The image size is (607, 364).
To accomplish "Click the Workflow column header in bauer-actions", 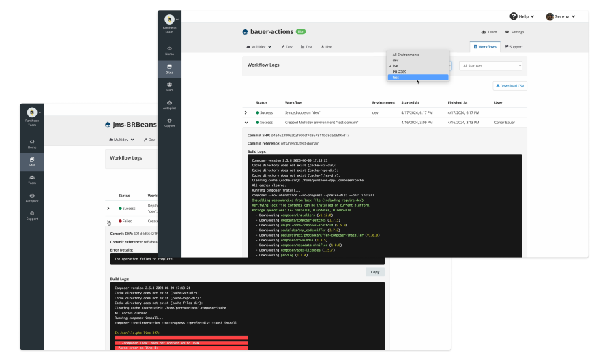I will coord(293,102).
